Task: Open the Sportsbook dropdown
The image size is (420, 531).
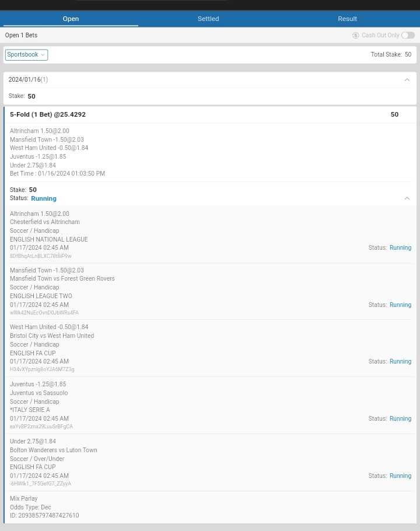Action: (x=26, y=55)
